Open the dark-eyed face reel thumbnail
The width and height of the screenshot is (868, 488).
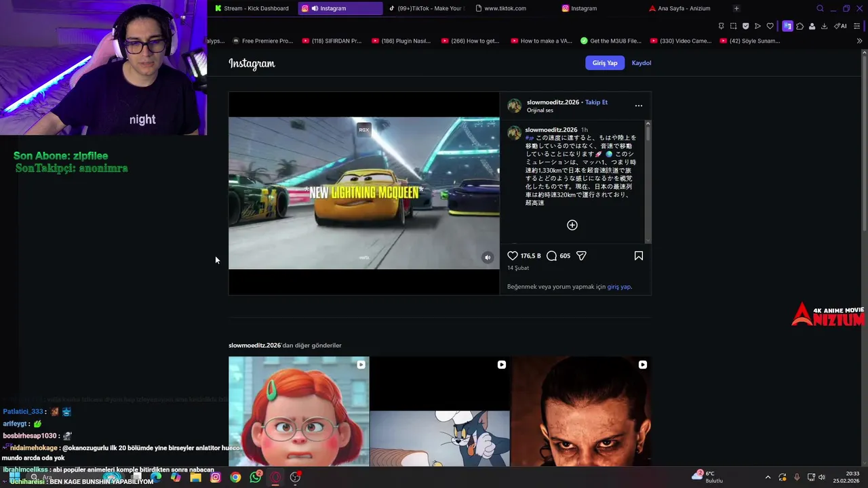[x=581, y=411]
